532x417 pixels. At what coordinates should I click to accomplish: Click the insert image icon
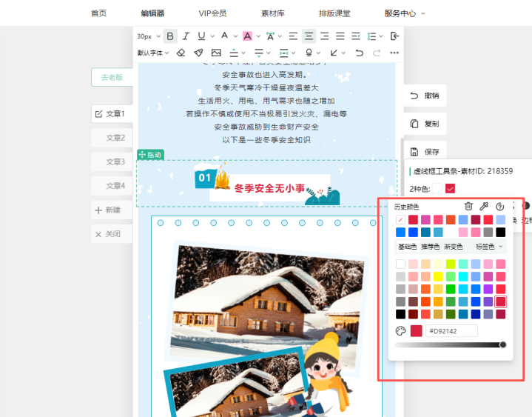coord(216,53)
